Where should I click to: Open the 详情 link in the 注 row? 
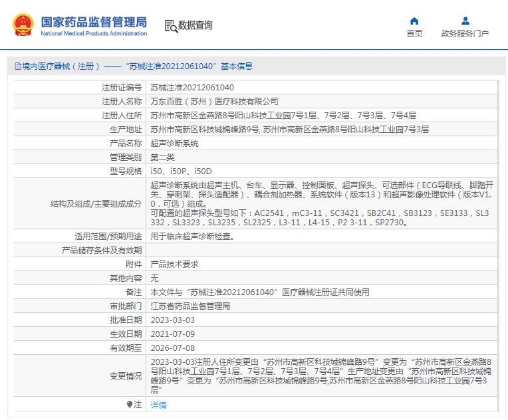coord(158,405)
